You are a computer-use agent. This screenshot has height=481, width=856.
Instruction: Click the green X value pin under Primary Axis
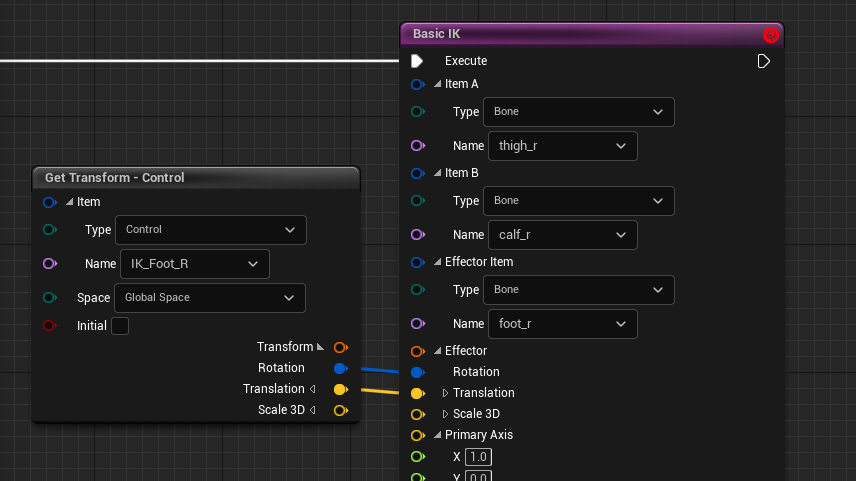[418, 456]
